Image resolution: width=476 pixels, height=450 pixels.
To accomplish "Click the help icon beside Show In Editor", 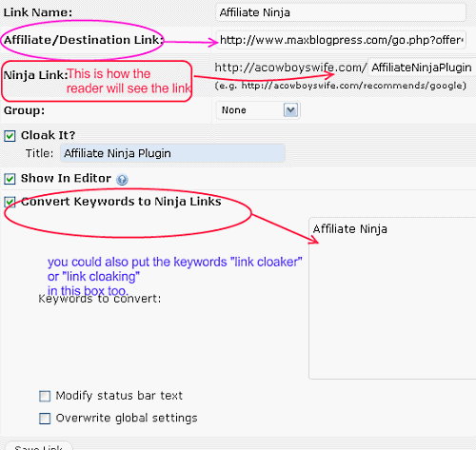I will pyautogui.click(x=122, y=180).
